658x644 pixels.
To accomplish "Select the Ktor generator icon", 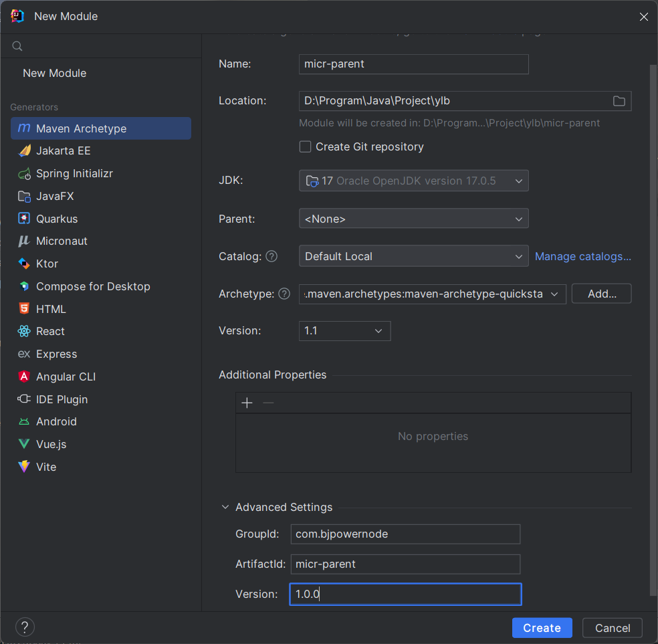I will pos(24,263).
